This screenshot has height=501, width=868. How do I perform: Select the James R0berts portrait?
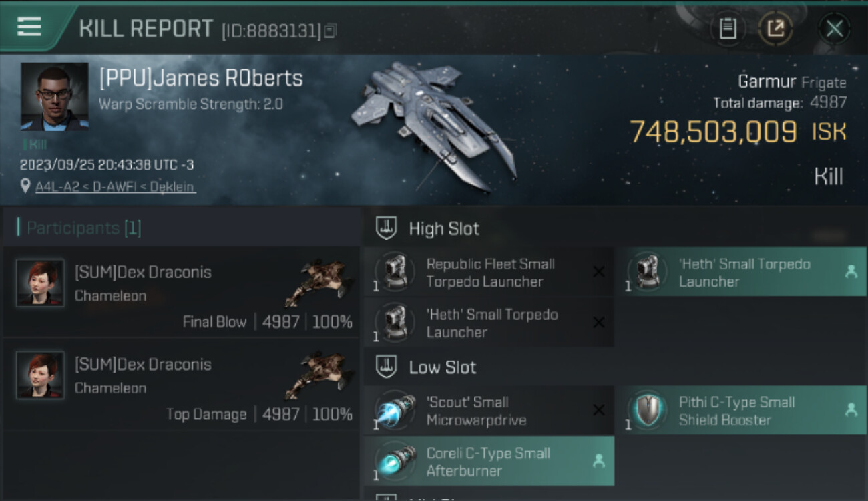(55, 96)
